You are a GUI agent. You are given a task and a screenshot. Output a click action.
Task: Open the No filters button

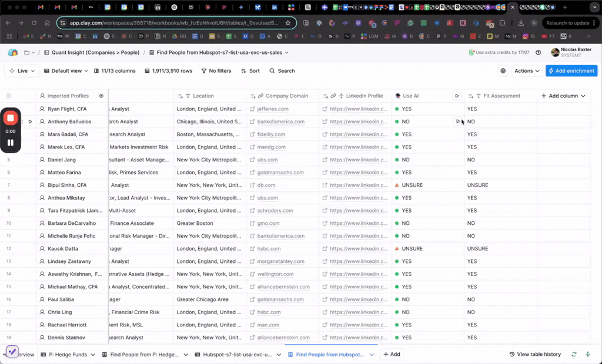pos(216,71)
